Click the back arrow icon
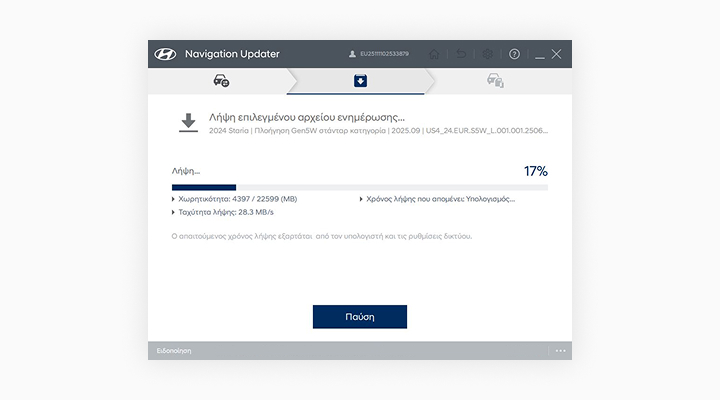The image size is (720, 400). (x=461, y=54)
